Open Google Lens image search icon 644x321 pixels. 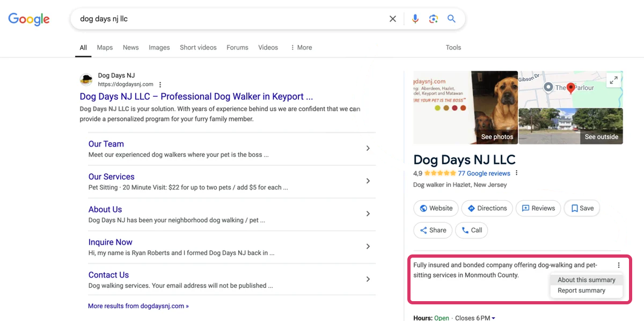[x=434, y=19]
